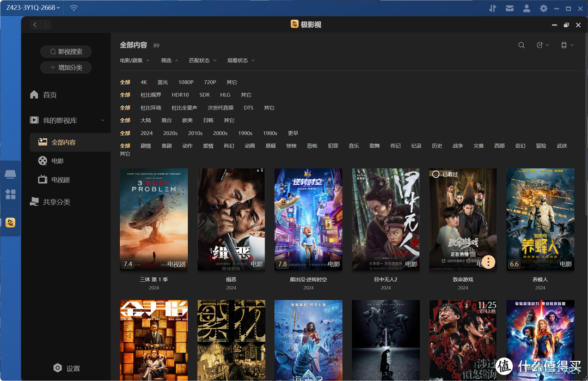588x381 pixels.
Task: Open the 繁花 poster
Action: (x=231, y=340)
